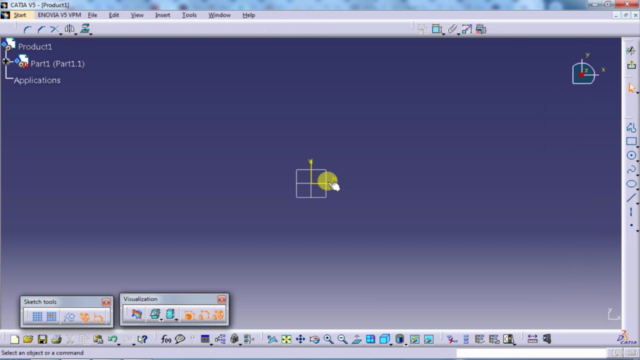Expand the Part1 node with plus sign

(6, 62)
